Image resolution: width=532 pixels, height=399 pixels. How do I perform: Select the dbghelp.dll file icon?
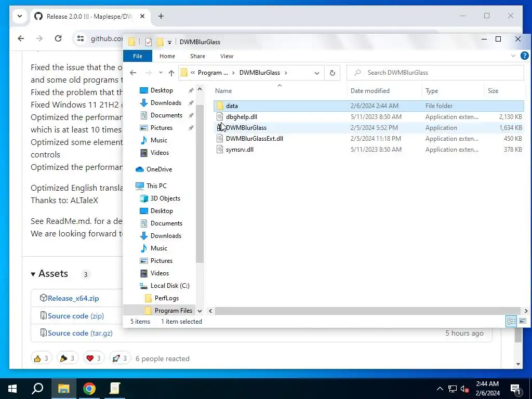point(220,117)
